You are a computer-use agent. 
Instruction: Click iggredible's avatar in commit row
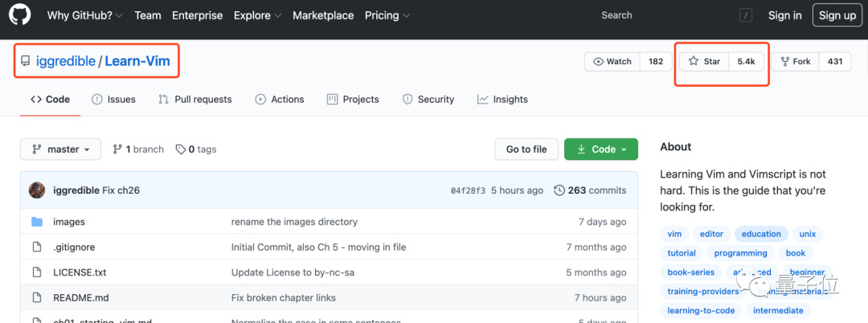(37, 190)
